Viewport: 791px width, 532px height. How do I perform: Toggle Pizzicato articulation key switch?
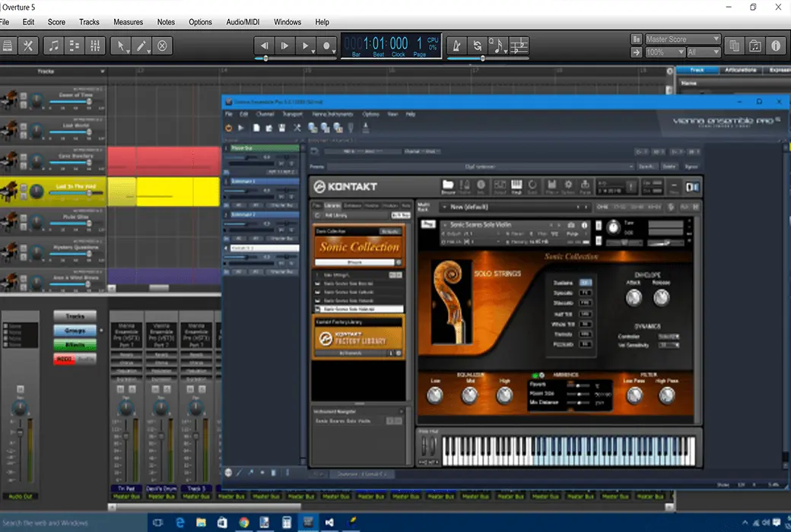click(x=585, y=344)
